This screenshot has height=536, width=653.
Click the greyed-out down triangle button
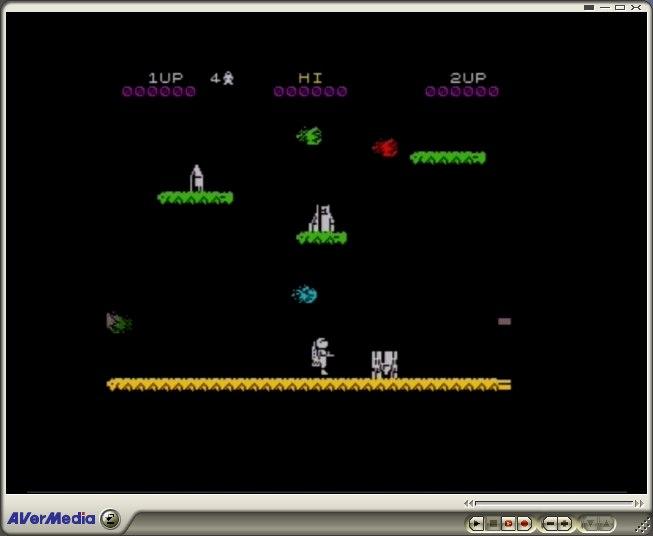pyautogui.click(x=591, y=523)
